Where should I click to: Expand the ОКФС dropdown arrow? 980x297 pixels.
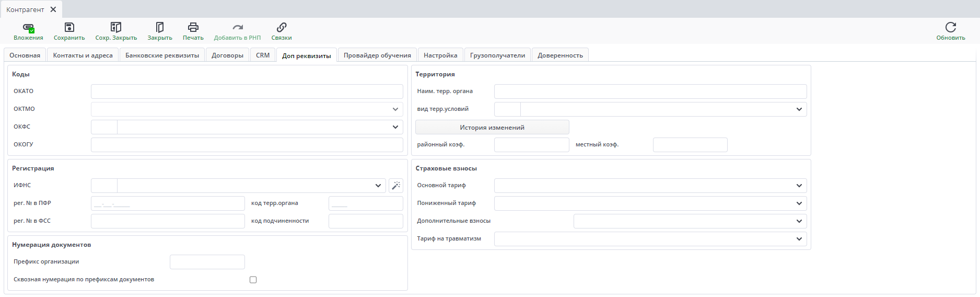395,127
